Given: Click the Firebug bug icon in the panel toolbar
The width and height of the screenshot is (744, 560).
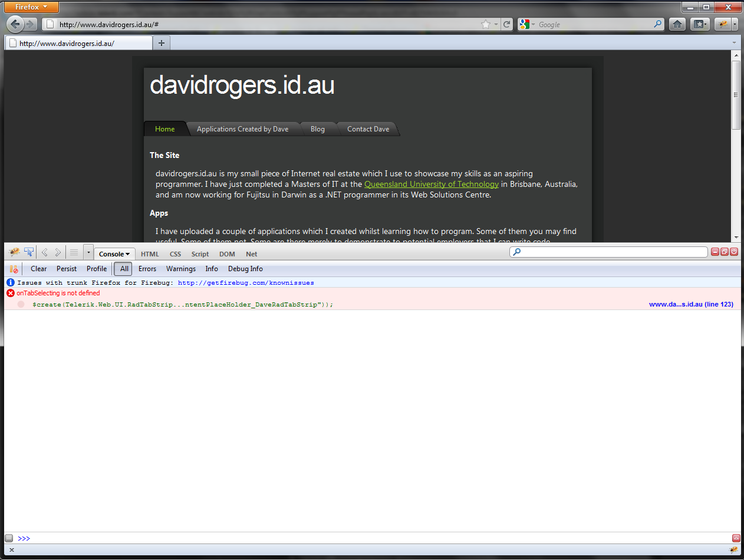Looking at the screenshot, I should 15,252.
